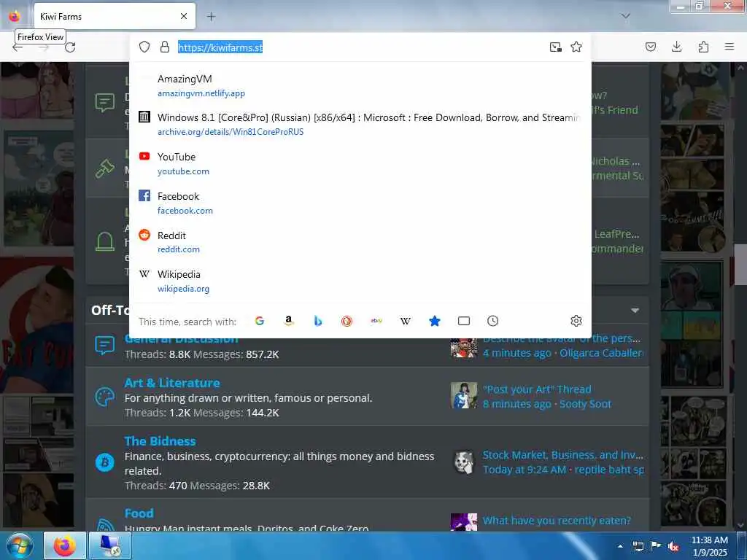Click page vertical scrollbar thumb
Viewport: 747px width, 560px height.
[741, 264]
